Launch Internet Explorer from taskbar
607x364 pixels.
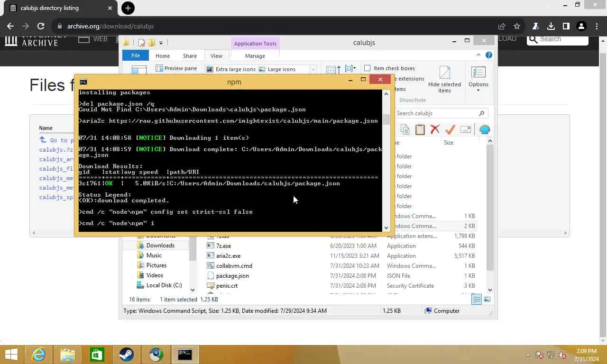[x=38, y=355]
